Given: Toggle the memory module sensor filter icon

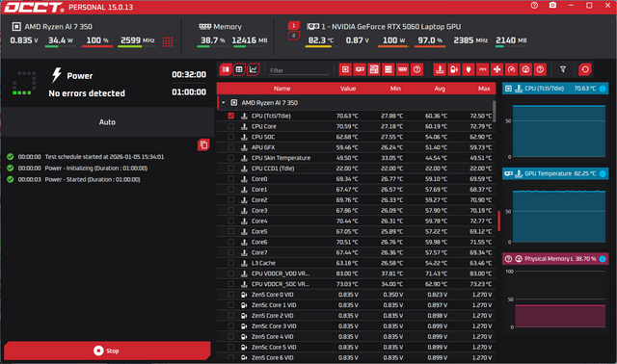Looking at the screenshot, I should coord(403,69).
